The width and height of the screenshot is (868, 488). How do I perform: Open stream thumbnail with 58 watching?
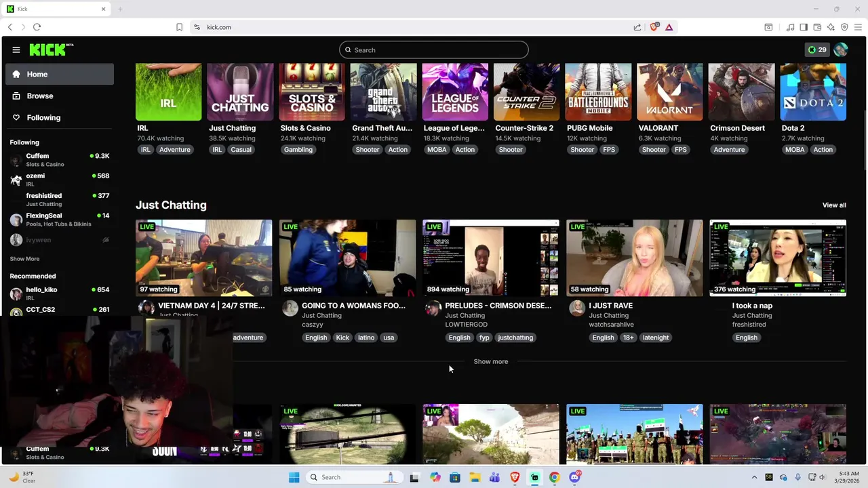[x=635, y=258]
